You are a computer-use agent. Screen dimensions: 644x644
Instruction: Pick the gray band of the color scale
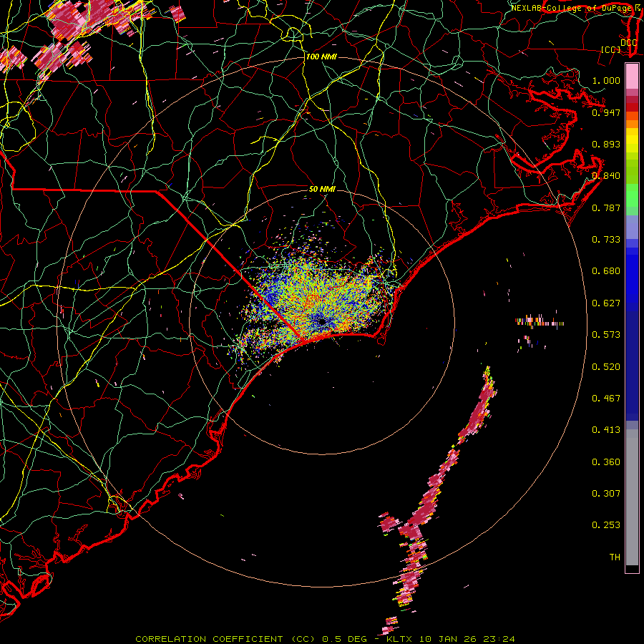tap(632, 497)
